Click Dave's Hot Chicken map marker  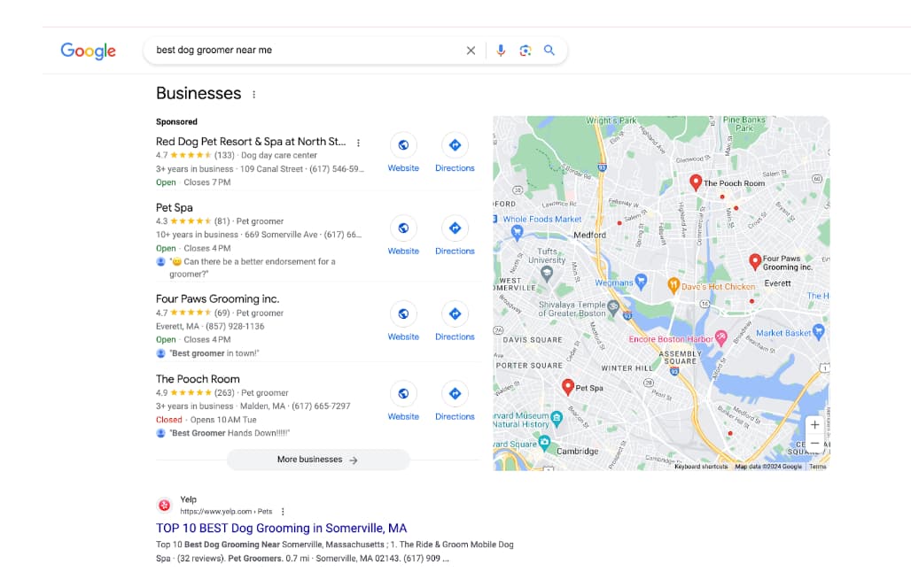674,285
